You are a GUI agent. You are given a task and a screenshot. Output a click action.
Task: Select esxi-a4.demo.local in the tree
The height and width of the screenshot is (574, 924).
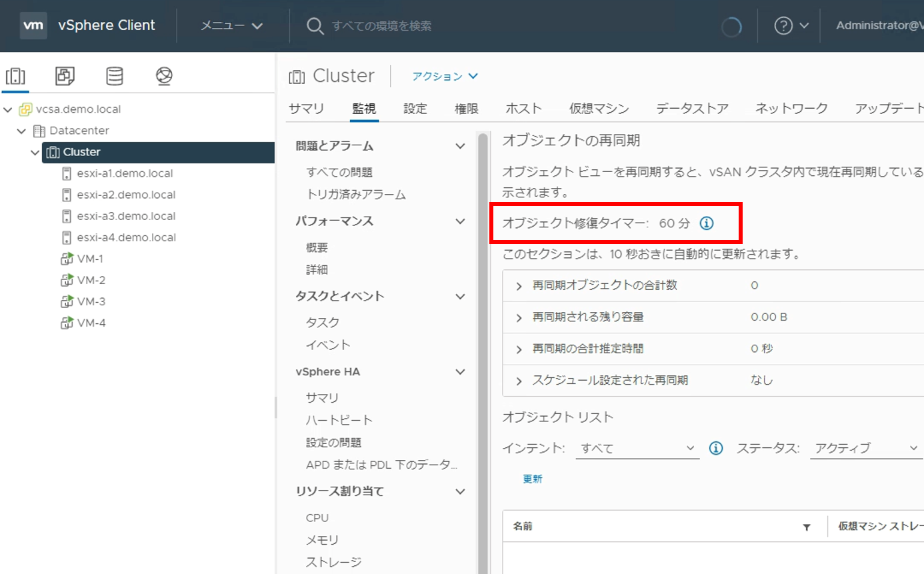126,237
